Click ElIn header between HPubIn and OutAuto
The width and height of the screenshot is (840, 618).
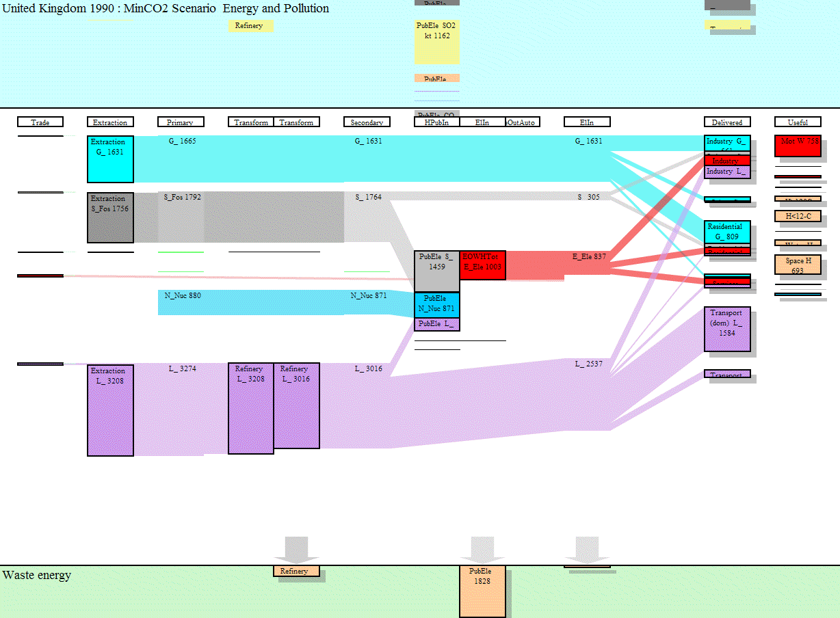point(483,122)
